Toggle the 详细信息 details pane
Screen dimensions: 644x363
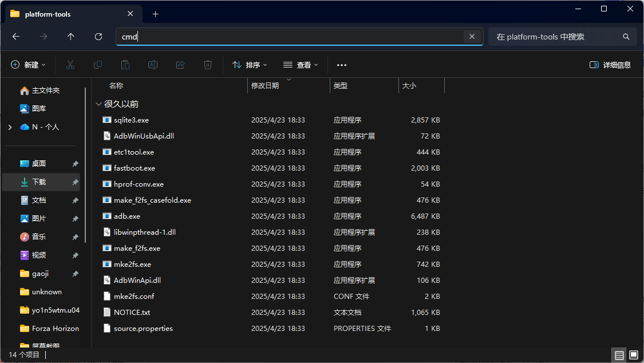pos(610,65)
